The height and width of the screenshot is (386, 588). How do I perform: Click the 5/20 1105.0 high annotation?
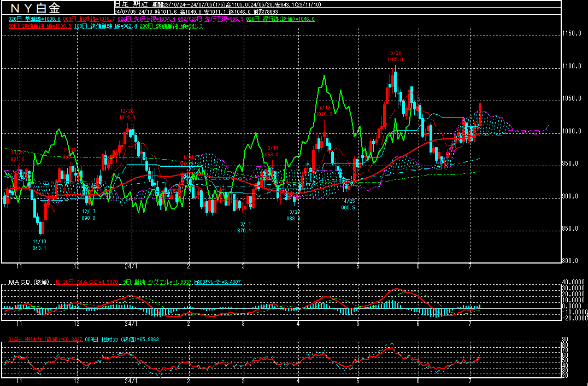point(395,56)
